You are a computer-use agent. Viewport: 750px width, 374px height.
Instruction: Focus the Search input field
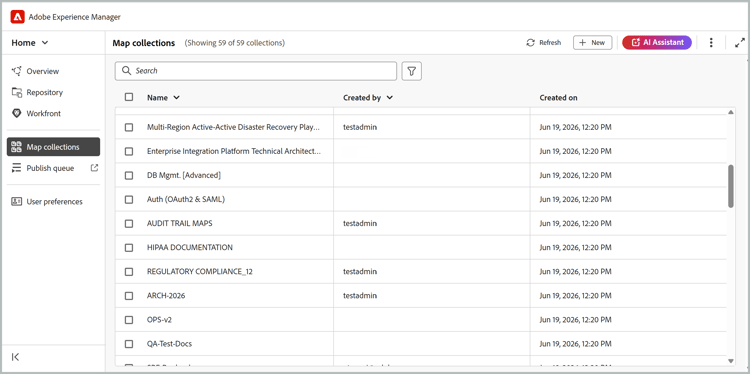click(x=256, y=71)
